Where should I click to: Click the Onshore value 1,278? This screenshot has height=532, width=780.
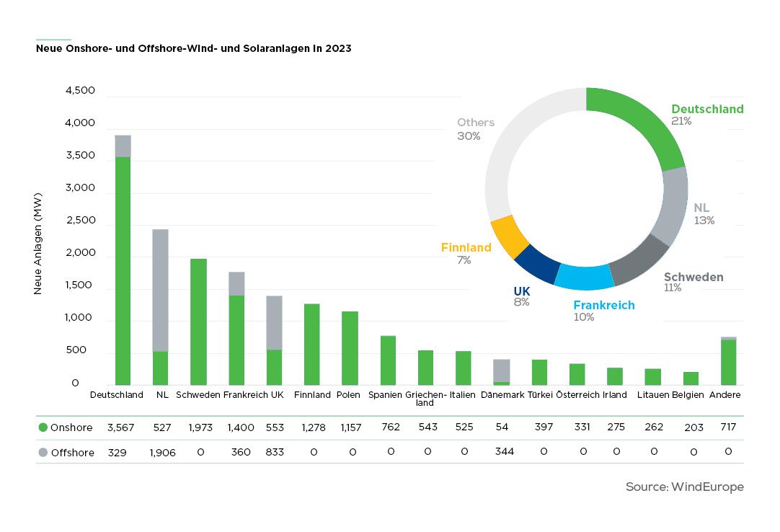point(314,427)
